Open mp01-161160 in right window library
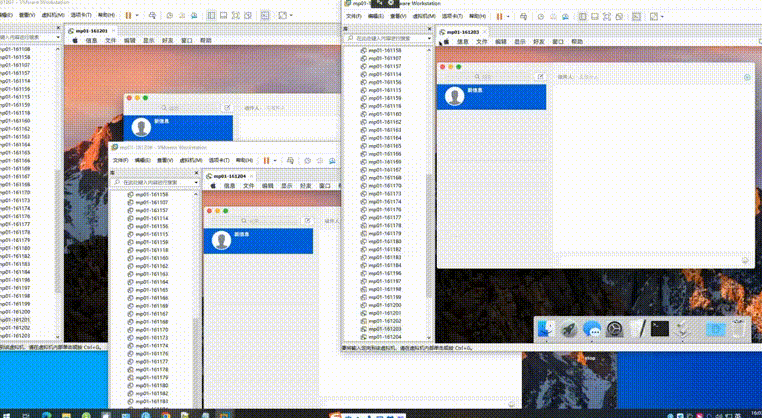Viewport: 762px width, 418px height. coord(384,114)
